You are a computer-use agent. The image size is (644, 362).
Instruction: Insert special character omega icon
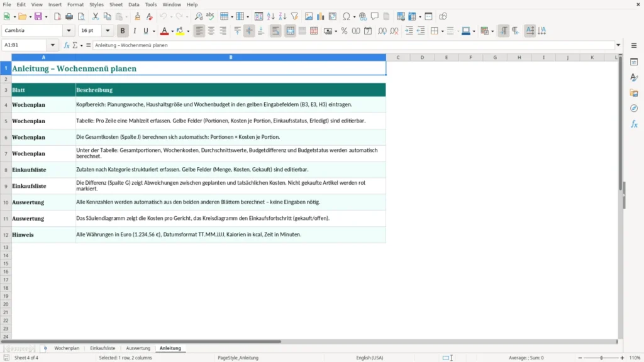tap(347, 16)
